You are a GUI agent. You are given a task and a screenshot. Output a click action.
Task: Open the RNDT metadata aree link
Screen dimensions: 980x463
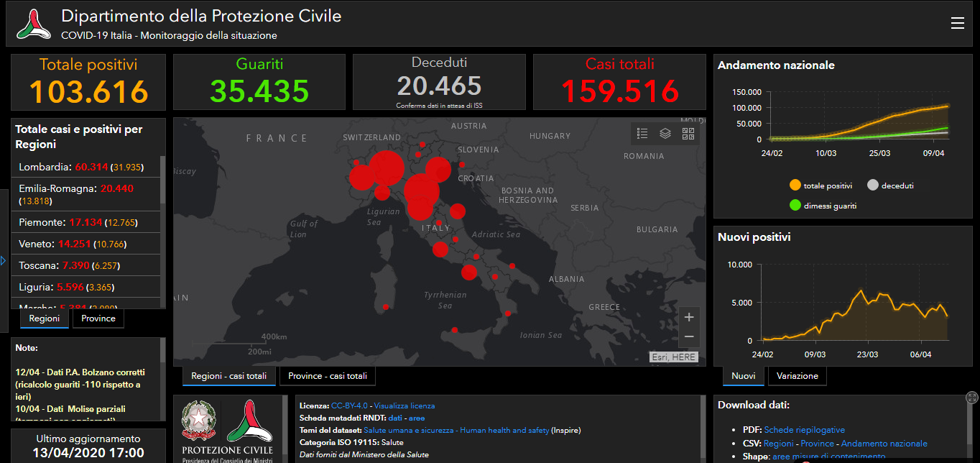click(417, 418)
